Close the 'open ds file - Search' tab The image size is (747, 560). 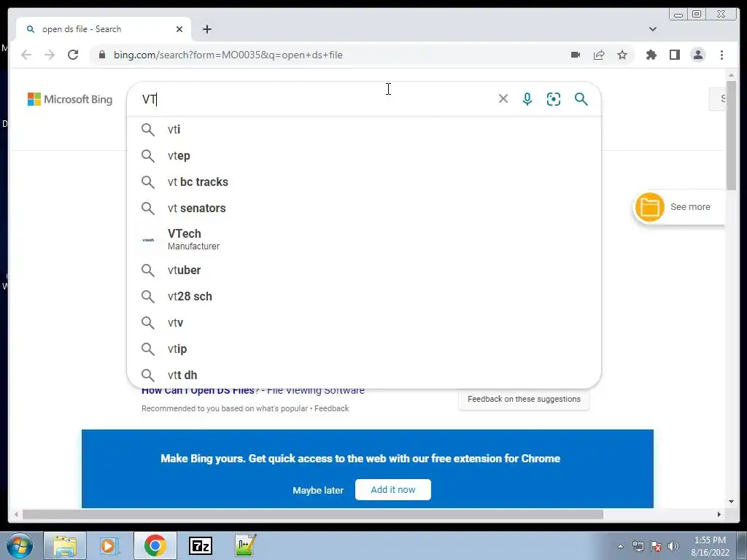[179, 29]
